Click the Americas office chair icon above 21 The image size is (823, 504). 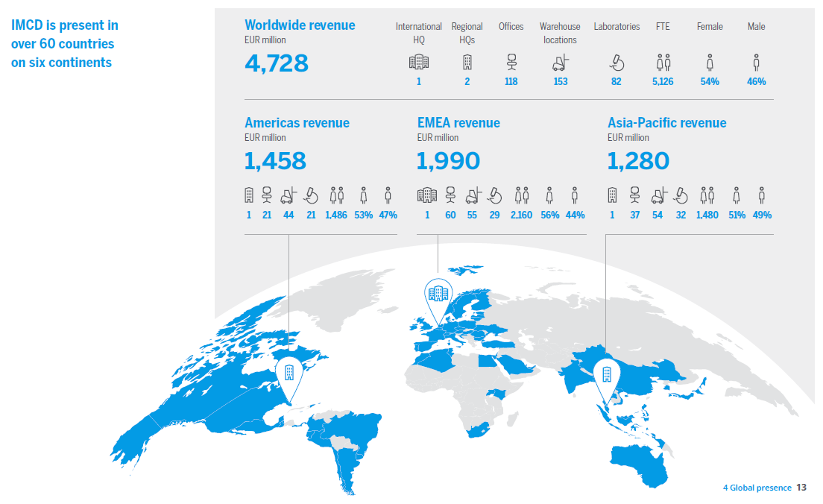point(267,195)
